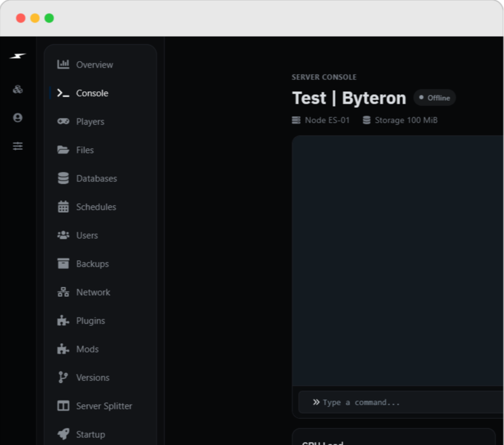
Task: Click the Versions branch icon
Action: click(63, 377)
